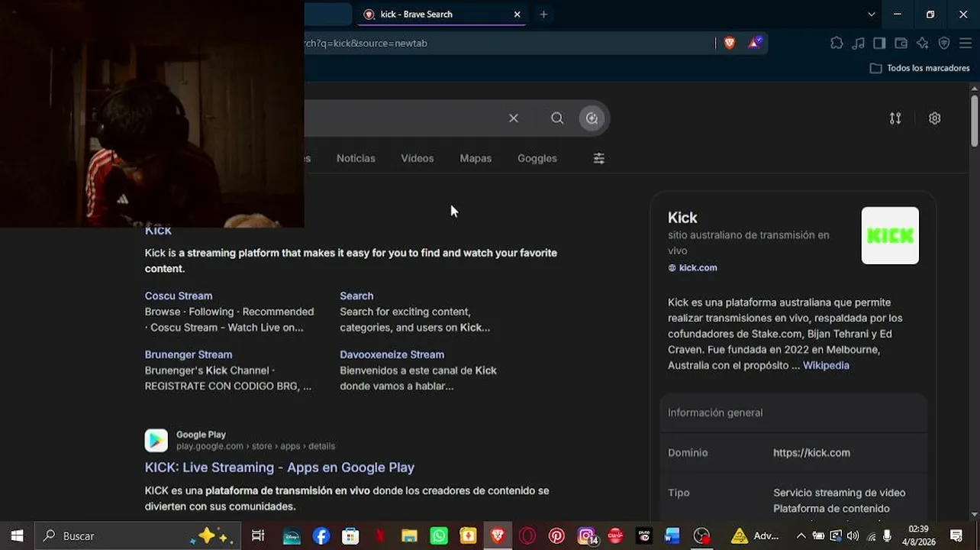The width and height of the screenshot is (980, 550).
Task: Close the kick - Brave Search tab
Action: [517, 15]
